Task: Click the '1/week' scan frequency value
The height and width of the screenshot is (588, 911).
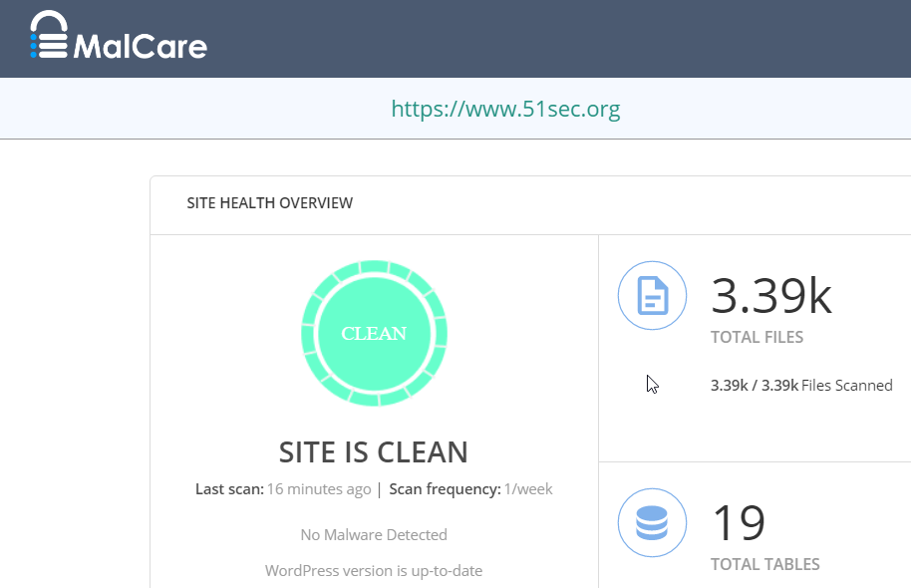Action: [528, 489]
